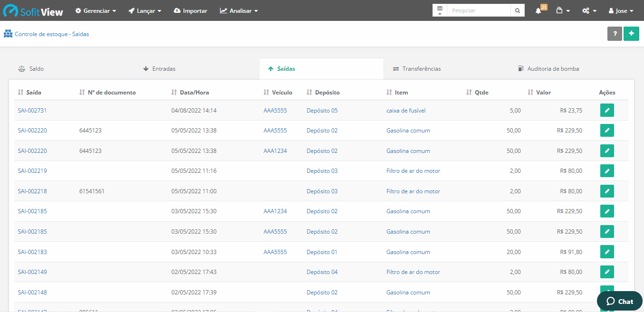This screenshot has width=644, height=312.
Task: Click the help question mark button
Action: (615, 34)
